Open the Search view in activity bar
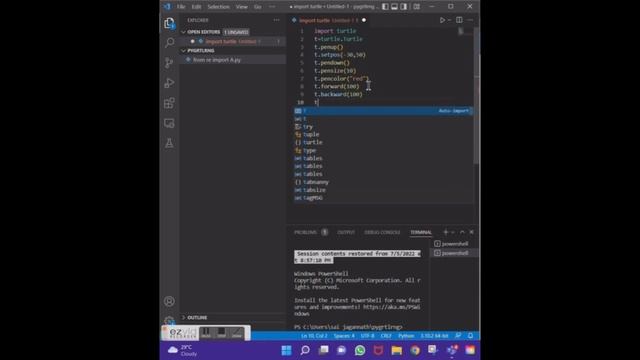The width and height of the screenshot is (640, 360). pos(169,42)
